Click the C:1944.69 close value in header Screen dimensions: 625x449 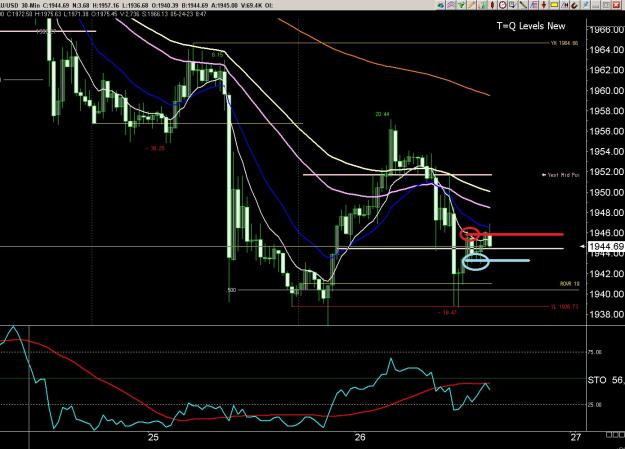coord(58,6)
